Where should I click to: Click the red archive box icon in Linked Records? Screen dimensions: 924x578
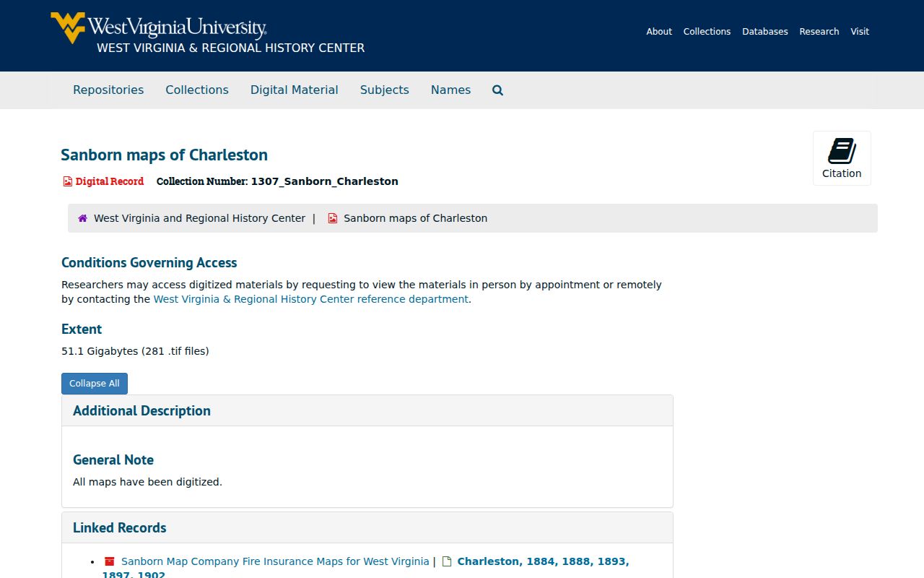click(x=110, y=561)
